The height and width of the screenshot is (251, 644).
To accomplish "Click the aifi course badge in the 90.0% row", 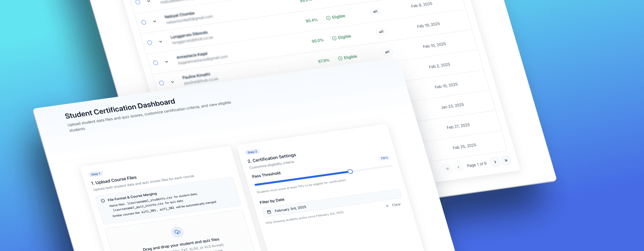I will click(381, 32).
